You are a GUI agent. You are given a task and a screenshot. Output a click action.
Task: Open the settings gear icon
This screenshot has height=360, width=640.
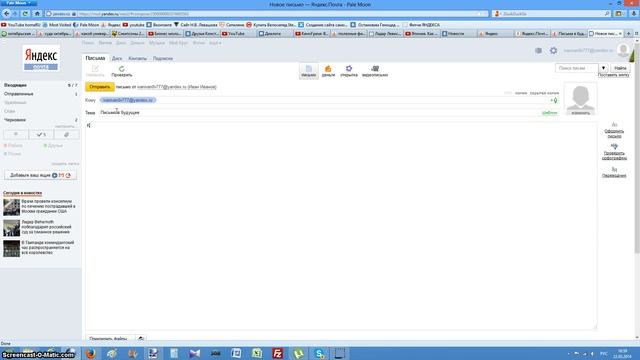553,51
